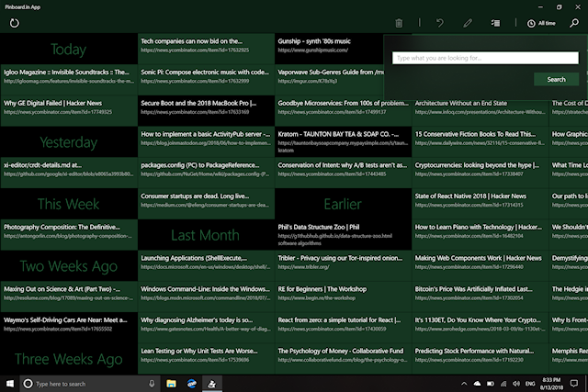Click the battery tray icon

490,384
